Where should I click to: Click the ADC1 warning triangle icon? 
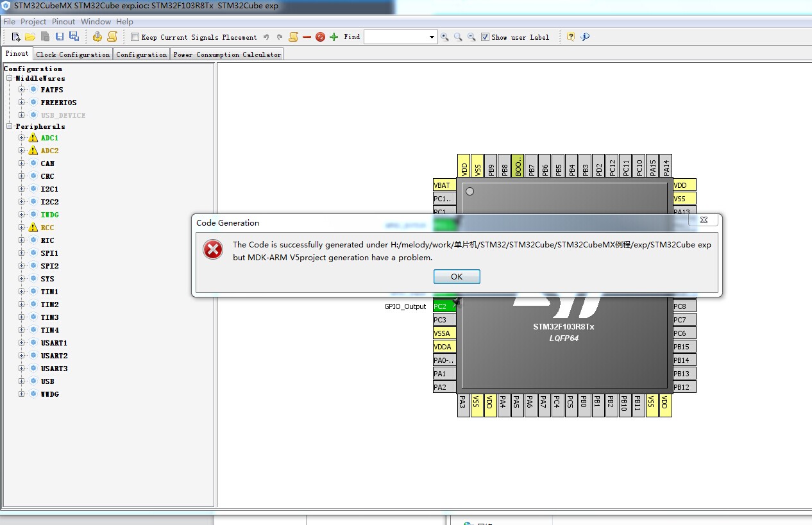click(x=33, y=138)
